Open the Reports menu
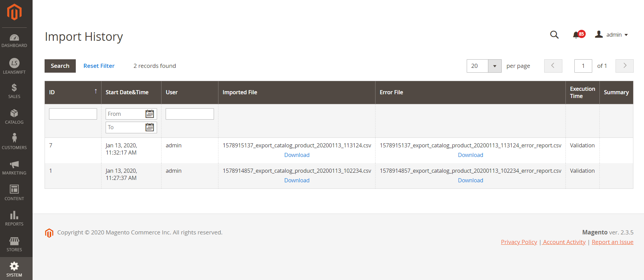This screenshot has width=644, height=280. point(14,219)
